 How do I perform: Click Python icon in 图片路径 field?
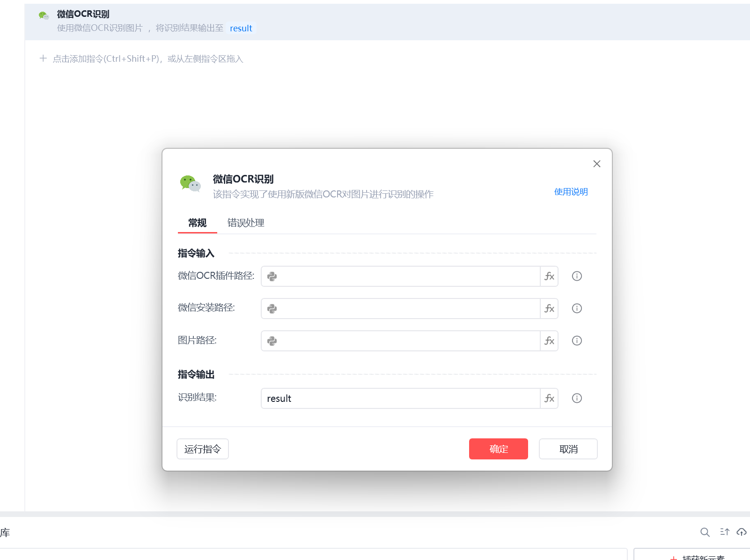tap(272, 341)
